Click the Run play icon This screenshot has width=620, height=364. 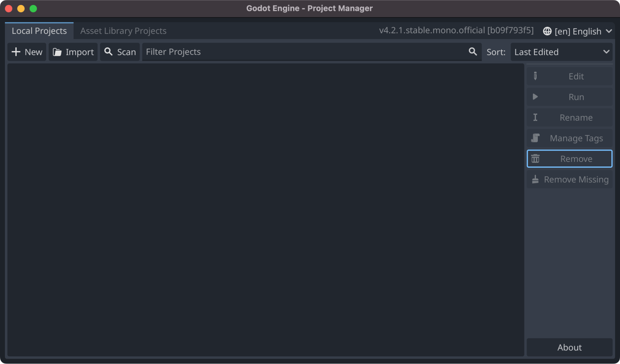point(535,96)
